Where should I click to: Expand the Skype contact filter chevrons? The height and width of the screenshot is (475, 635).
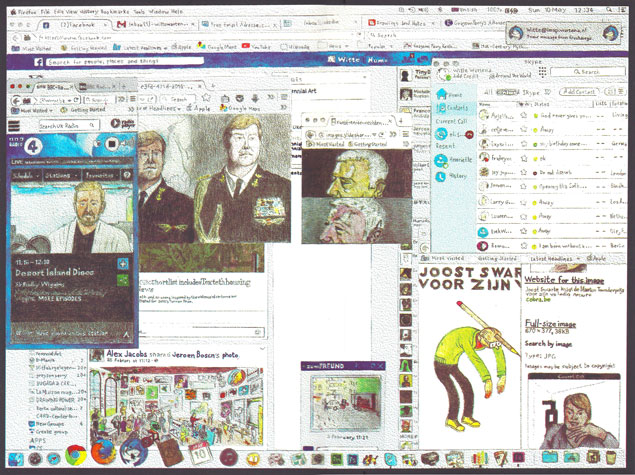tap(548, 92)
